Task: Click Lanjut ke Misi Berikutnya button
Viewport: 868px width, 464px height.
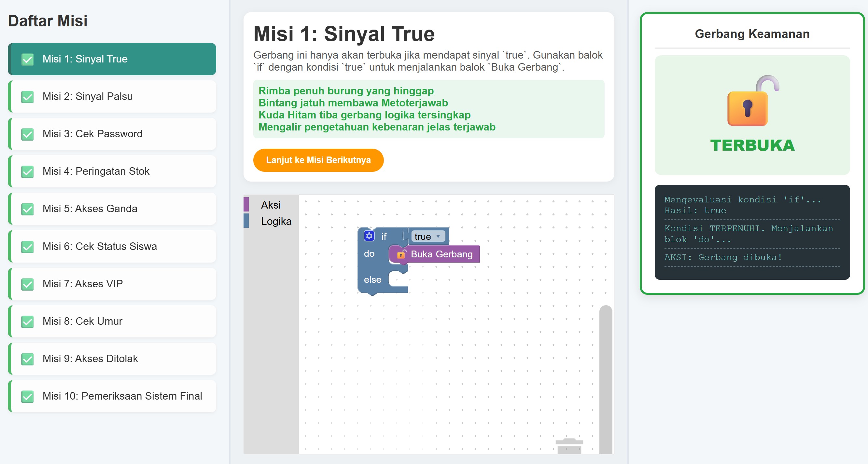Action: [318, 160]
